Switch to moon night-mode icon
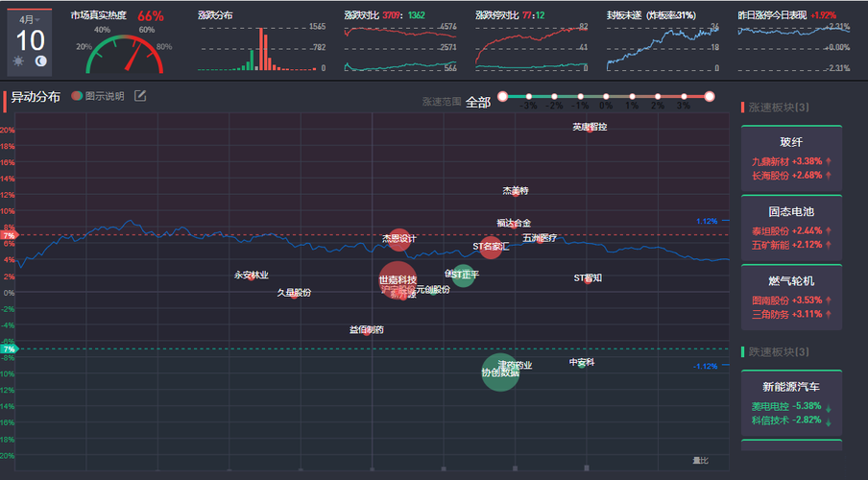The width and height of the screenshot is (868, 480). pyautogui.click(x=41, y=60)
